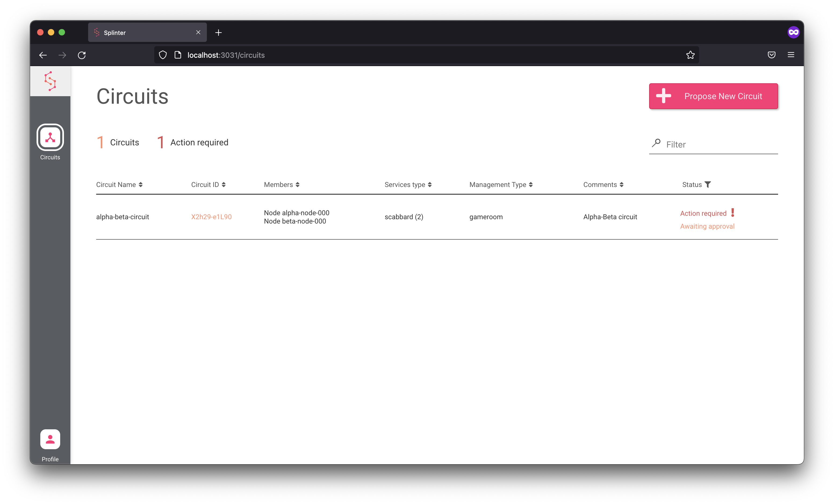
Task: Open circuit ID X2h29-e1L90 link
Action: click(x=211, y=217)
